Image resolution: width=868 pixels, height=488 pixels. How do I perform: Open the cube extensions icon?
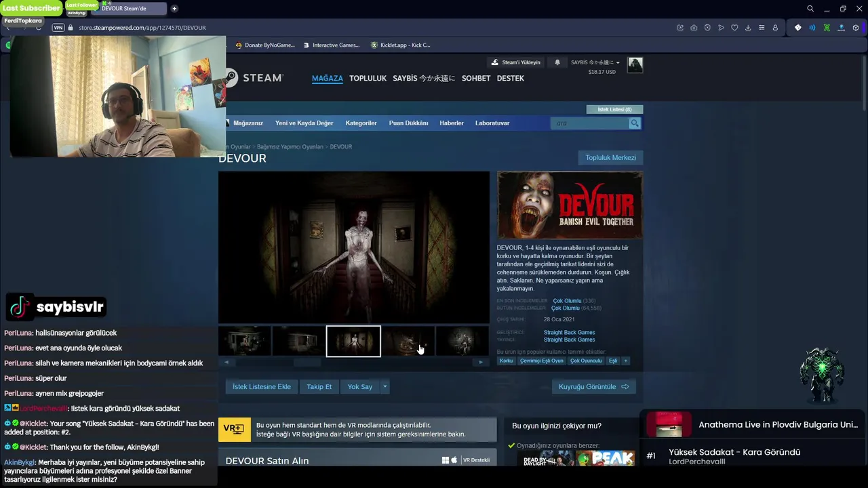pos(856,28)
